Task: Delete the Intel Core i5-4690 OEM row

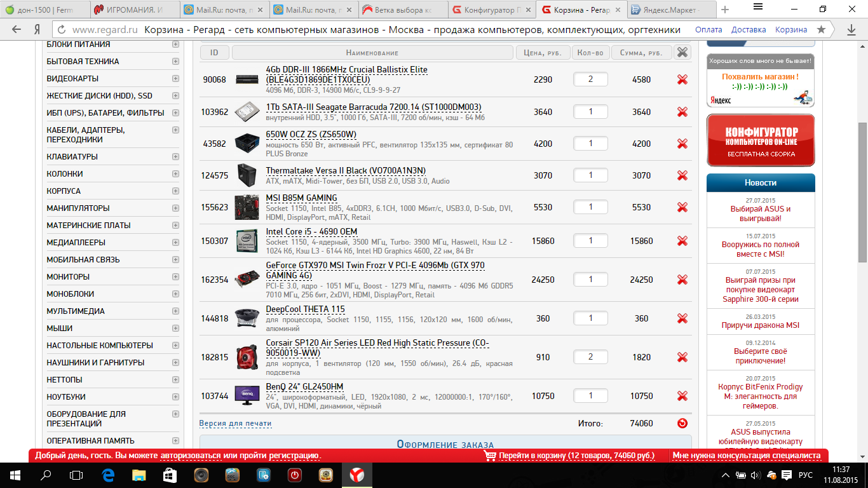Action: [x=682, y=241]
